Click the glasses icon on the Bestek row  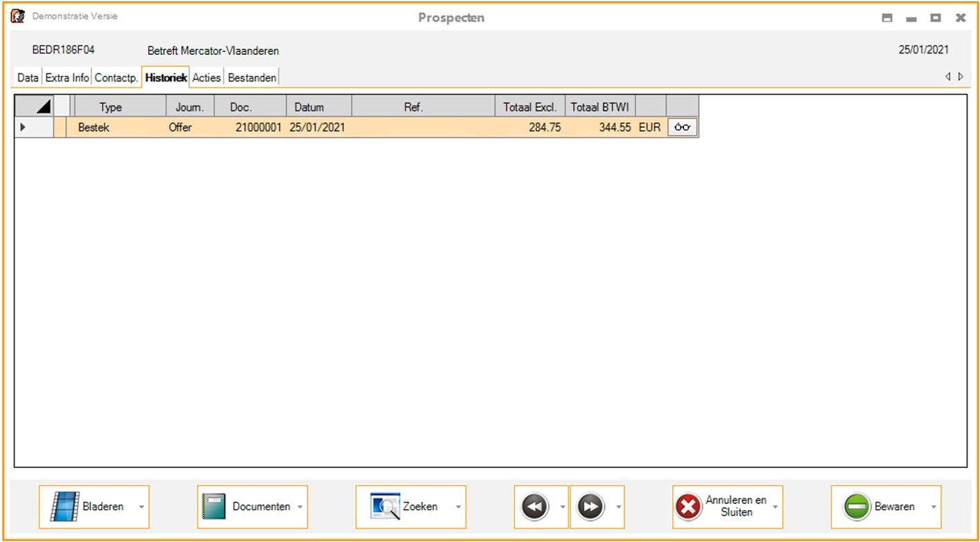tap(683, 128)
